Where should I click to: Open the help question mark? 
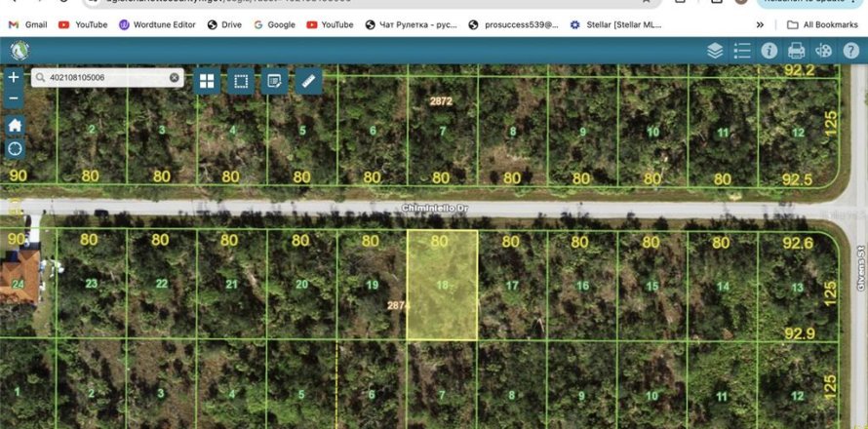pyautogui.click(x=850, y=51)
